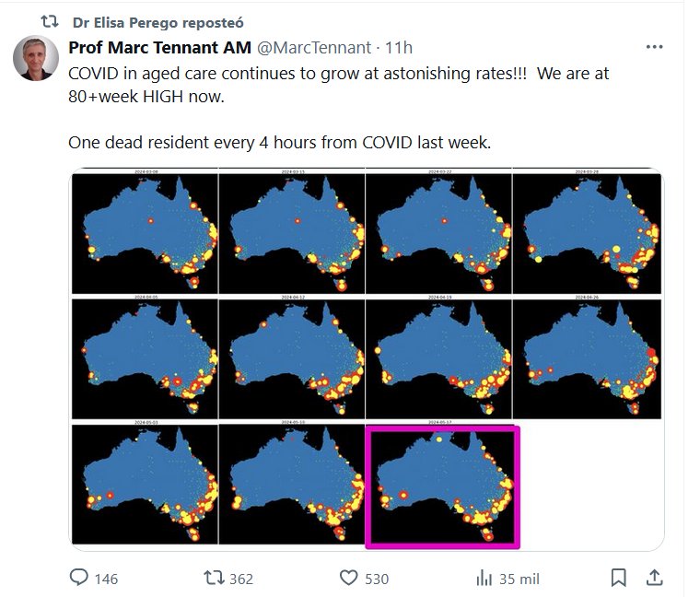The image size is (700, 597).
Task: Click the share upload icon
Action: [654, 578]
